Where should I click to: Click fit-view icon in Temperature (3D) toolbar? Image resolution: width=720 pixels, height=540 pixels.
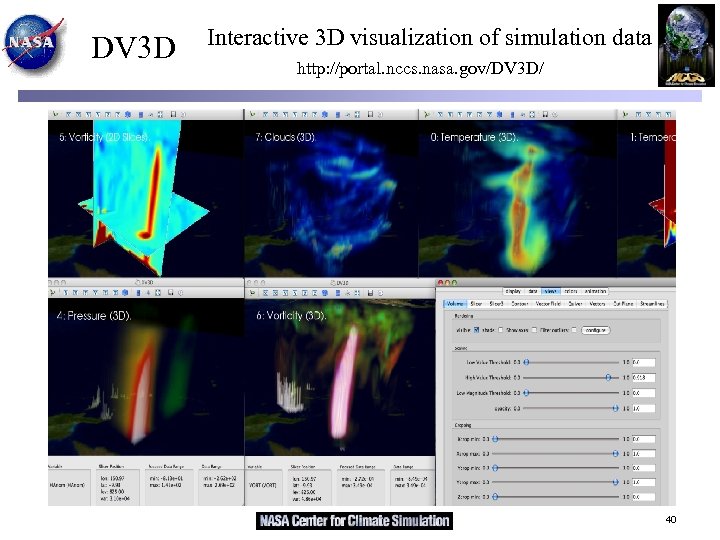click(532, 114)
